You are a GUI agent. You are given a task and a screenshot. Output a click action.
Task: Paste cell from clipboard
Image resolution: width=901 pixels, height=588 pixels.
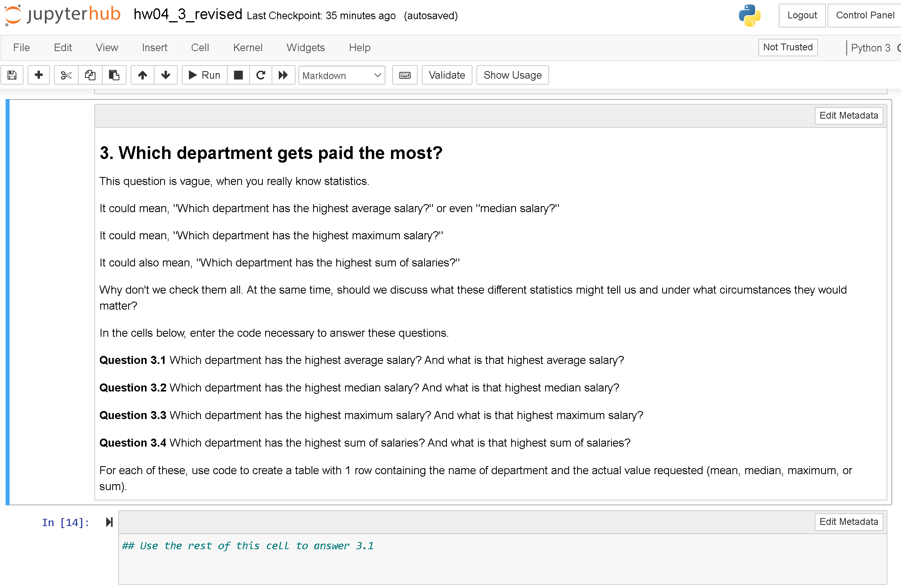(x=114, y=75)
